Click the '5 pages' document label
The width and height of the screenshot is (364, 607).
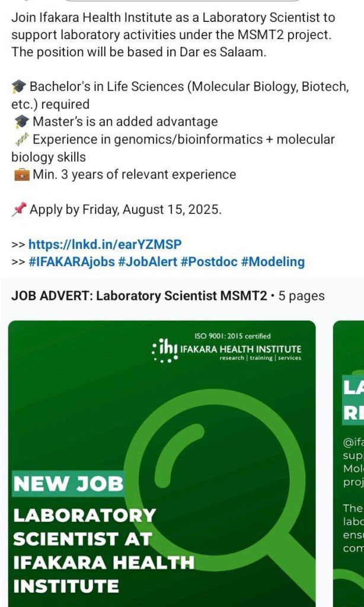[302, 295]
